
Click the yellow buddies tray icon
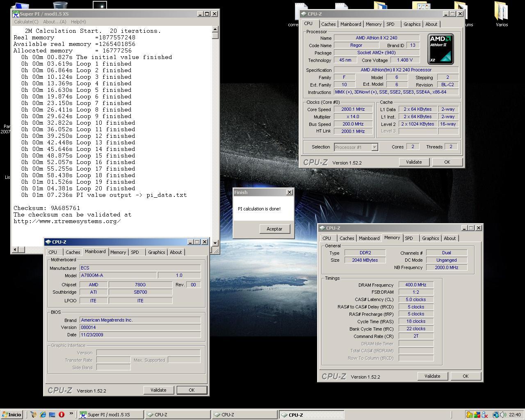tap(470, 415)
